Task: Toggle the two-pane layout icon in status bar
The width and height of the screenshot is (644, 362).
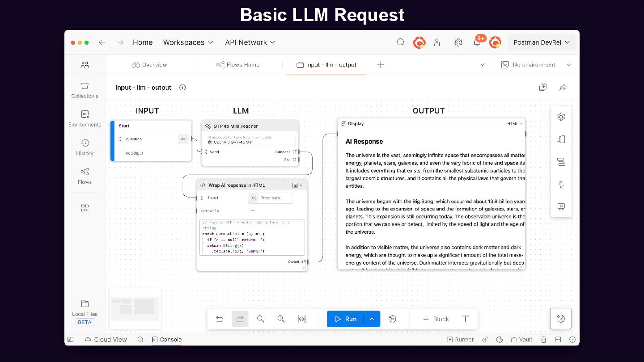Action: (x=558, y=340)
